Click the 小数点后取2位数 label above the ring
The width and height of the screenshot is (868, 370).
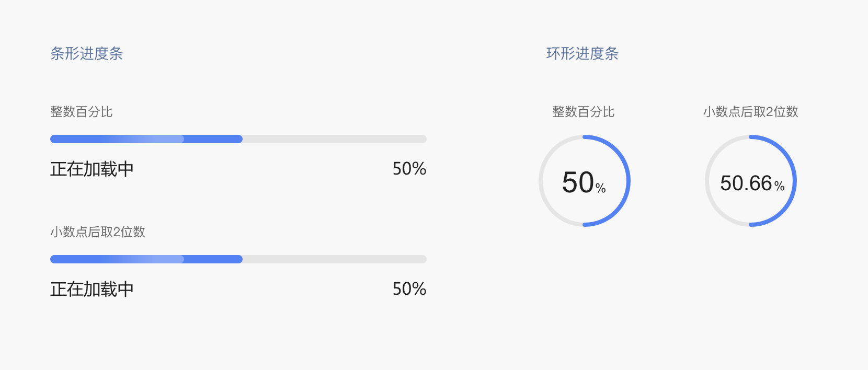point(750,112)
